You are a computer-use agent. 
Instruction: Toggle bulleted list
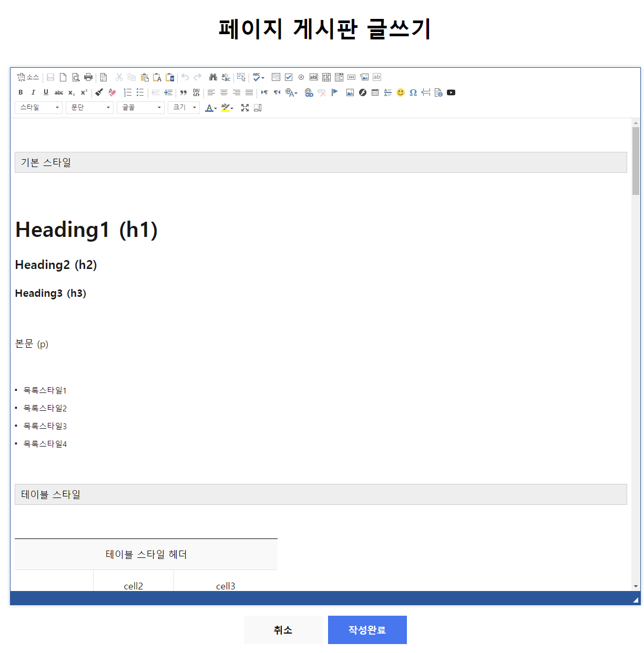pyautogui.click(x=140, y=92)
